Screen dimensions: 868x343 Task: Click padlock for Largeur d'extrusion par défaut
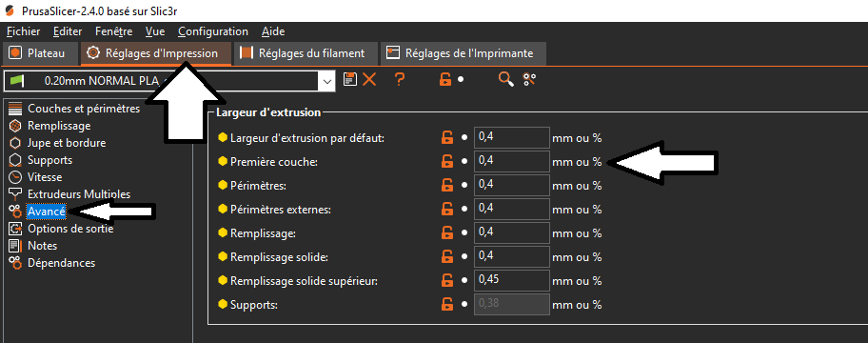[446, 138]
